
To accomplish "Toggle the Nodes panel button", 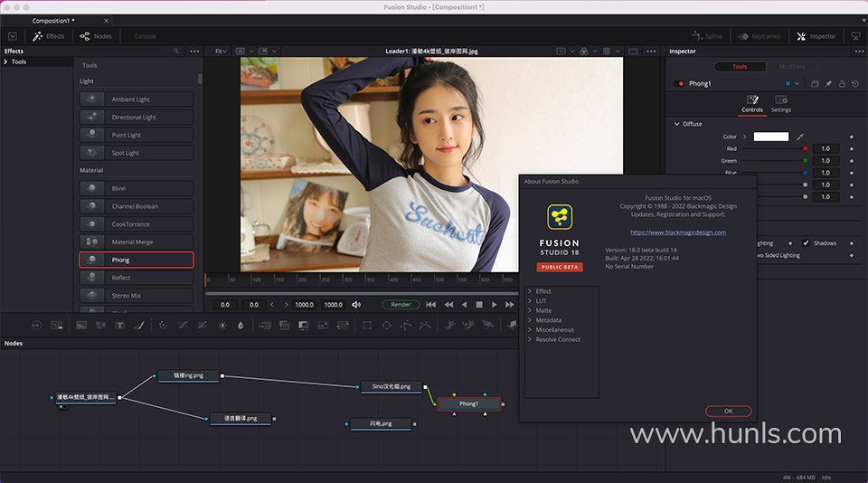I will pyautogui.click(x=96, y=36).
